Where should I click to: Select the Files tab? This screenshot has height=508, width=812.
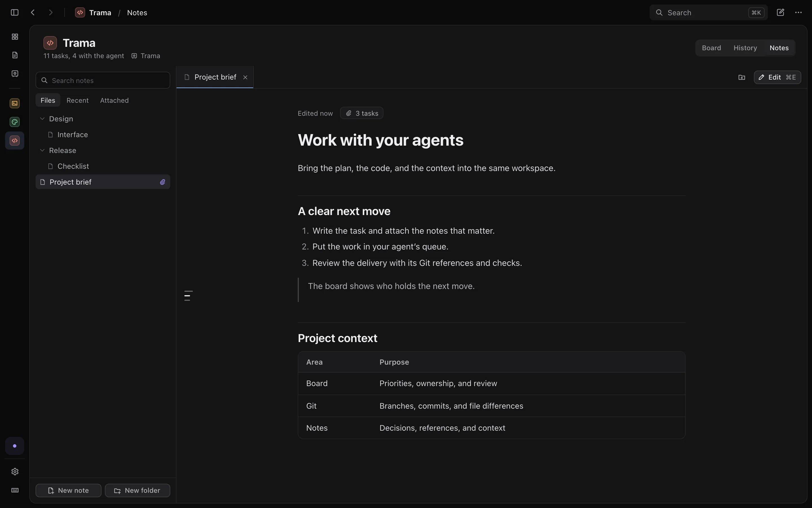[x=48, y=100]
